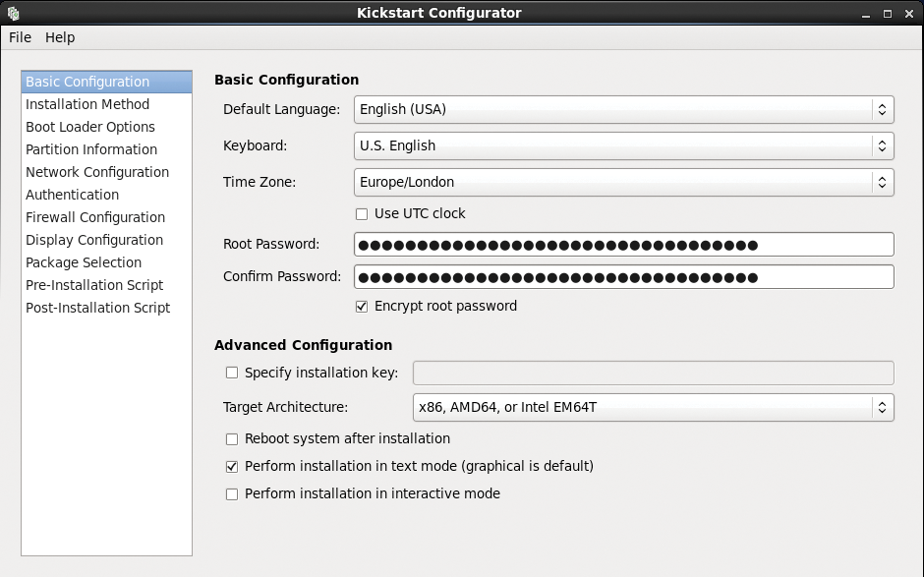Select Firewall Configuration in sidebar

pyautogui.click(x=95, y=217)
